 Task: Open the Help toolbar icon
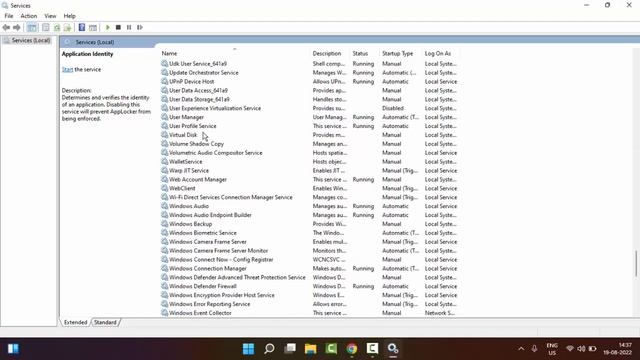click(82, 27)
